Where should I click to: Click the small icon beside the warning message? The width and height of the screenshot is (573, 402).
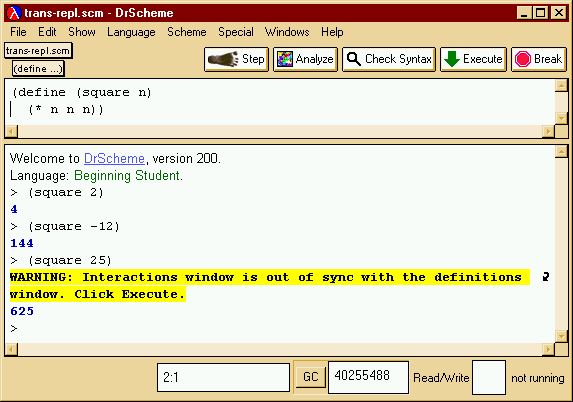pos(546,277)
